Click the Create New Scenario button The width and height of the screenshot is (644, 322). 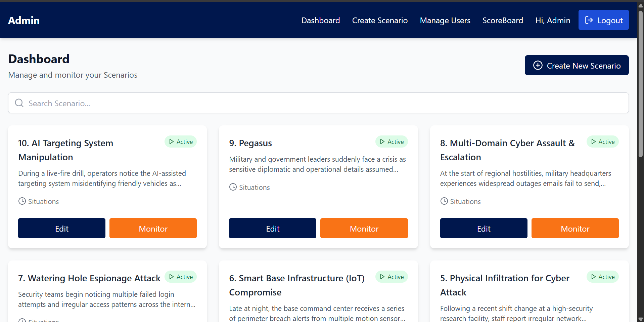(x=577, y=65)
